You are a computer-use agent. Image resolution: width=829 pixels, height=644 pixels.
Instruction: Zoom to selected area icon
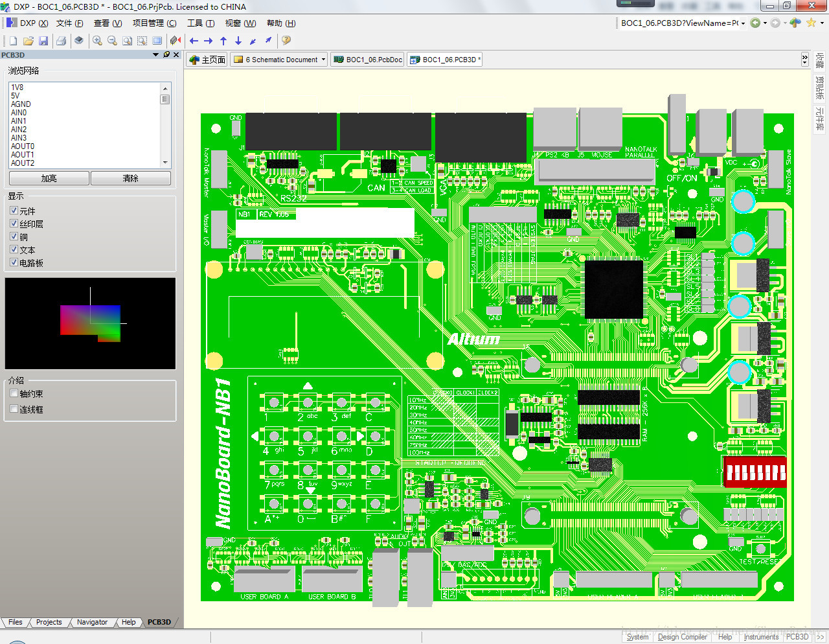click(142, 41)
